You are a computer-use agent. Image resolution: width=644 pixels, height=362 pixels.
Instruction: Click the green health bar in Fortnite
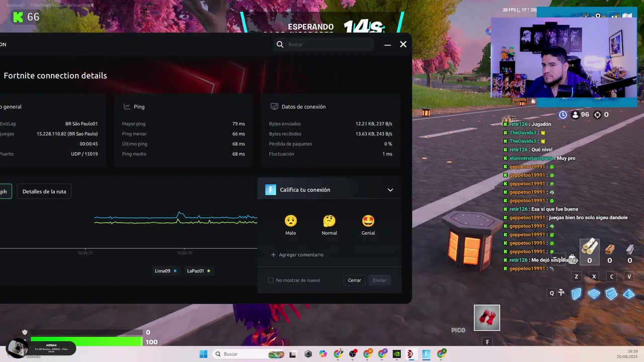[87, 342]
